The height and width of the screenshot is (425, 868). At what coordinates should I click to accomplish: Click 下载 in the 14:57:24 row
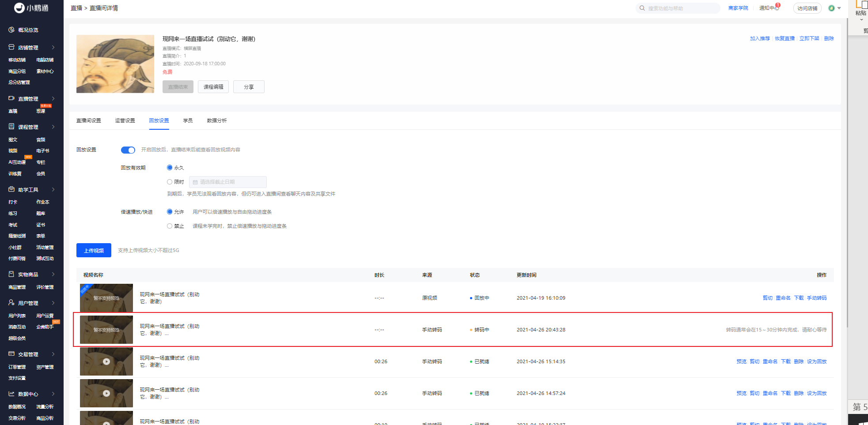786,393
